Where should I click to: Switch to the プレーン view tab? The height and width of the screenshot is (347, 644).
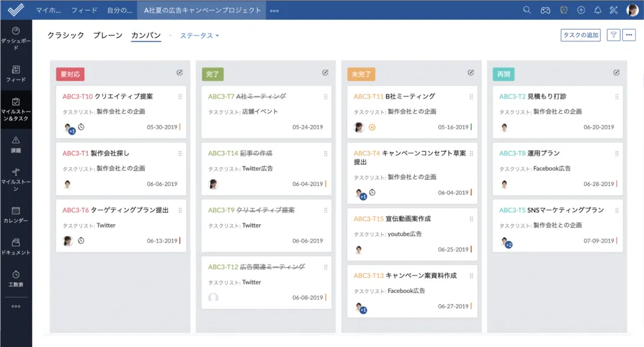click(x=108, y=35)
